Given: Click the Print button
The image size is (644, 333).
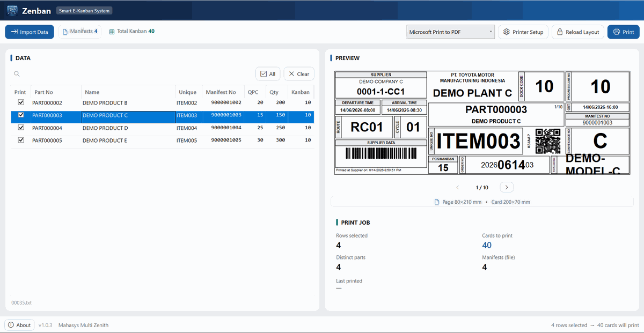Looking at the screenshot, I should coord(624,32).
